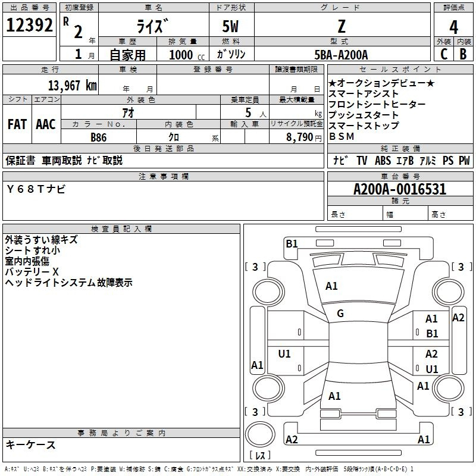Screen dimensions: 476x476
Task: Select the inspector note シートすれ小
Action: tap(33, 250)
